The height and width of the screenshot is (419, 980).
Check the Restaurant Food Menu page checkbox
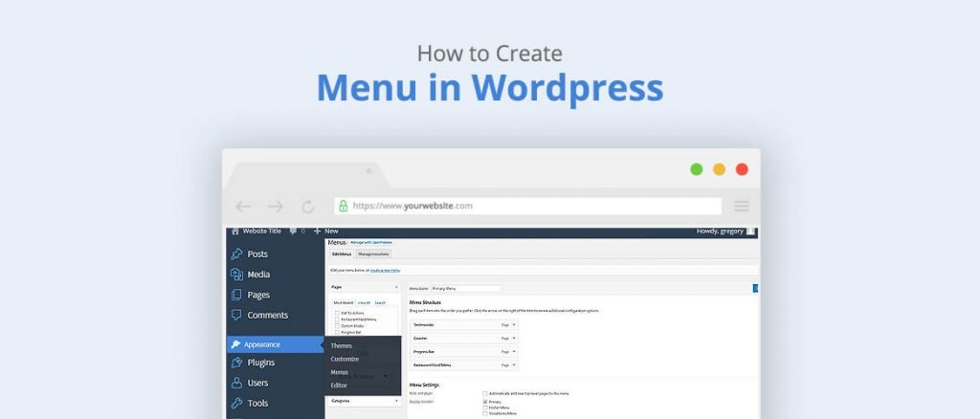tap(338, 320)
